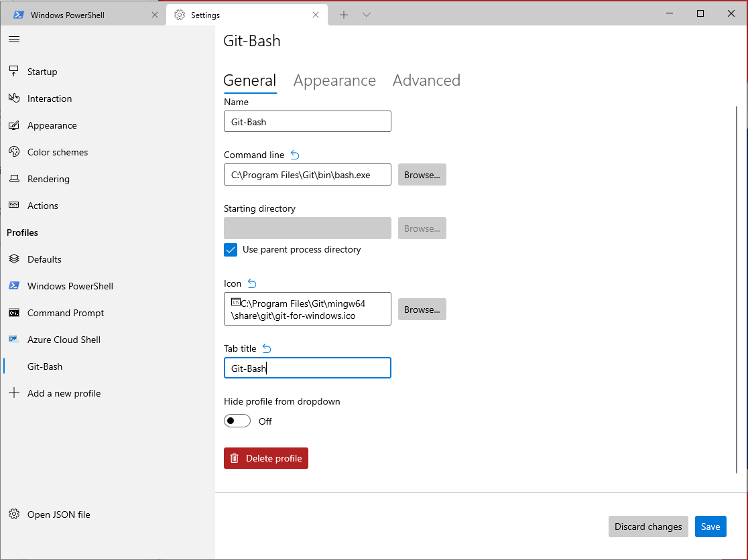Browse for Icon file
Viewport: 748px width, 560px height.
click(422, 309)
